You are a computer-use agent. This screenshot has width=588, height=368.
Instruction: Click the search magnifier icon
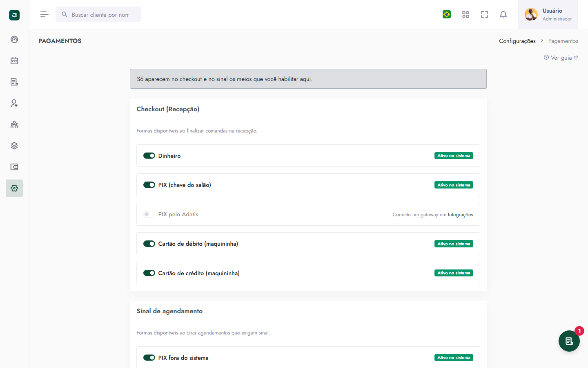[64, 14]
